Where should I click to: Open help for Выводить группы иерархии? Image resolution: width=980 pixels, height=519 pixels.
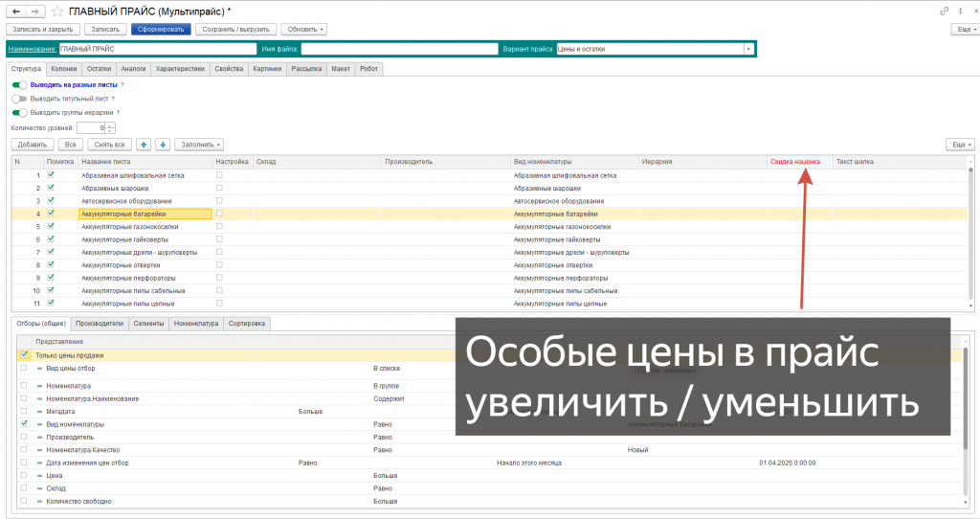point(118,113)
